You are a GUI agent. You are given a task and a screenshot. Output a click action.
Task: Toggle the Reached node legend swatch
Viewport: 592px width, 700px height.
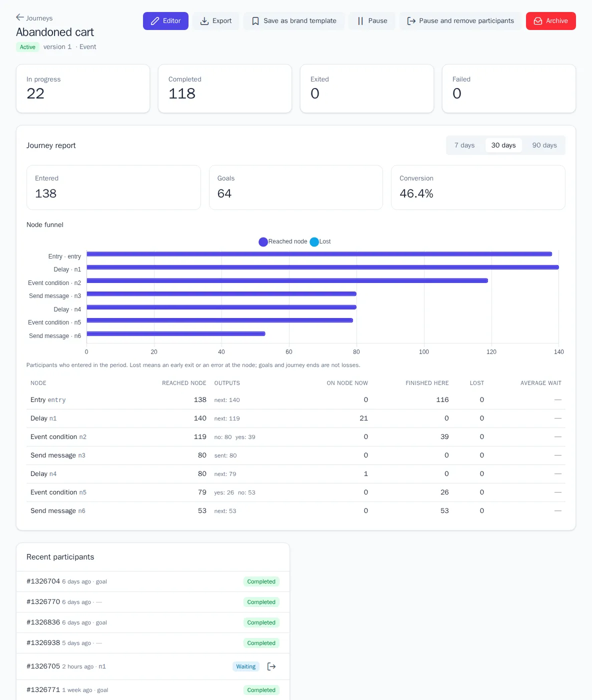(263, 242)
